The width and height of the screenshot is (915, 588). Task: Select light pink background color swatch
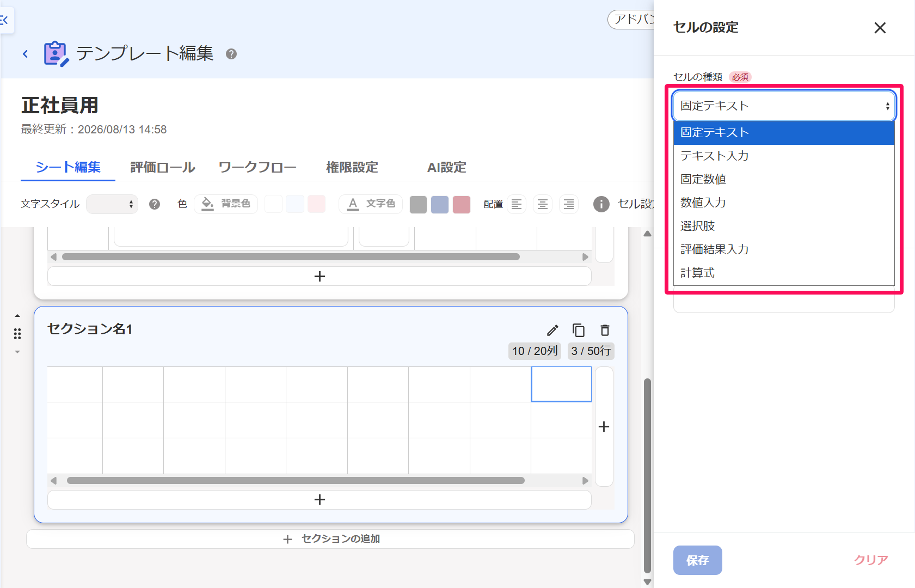click(317, 204)
